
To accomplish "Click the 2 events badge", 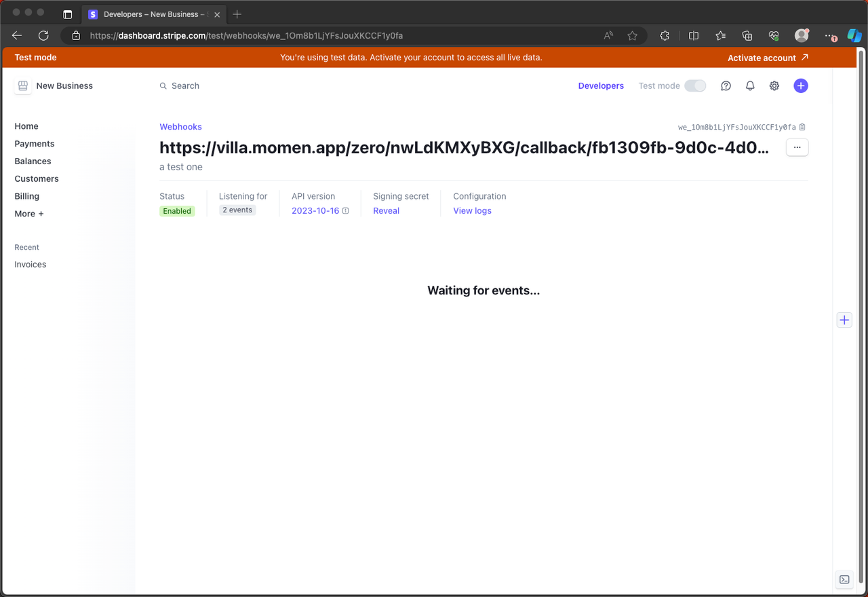I will click(x=237, y=210).
